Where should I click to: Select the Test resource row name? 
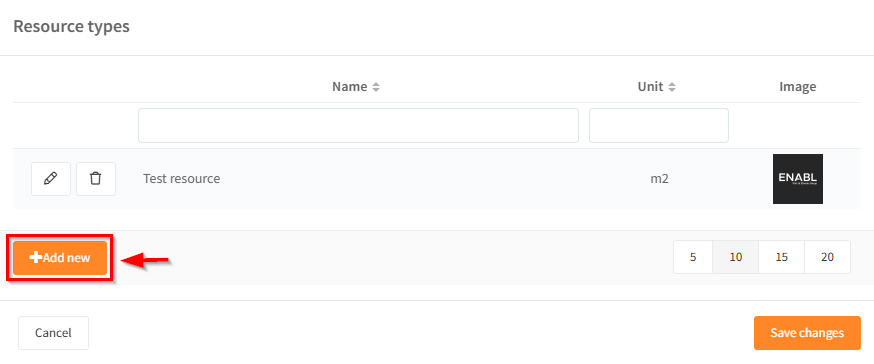pos(182,179)
